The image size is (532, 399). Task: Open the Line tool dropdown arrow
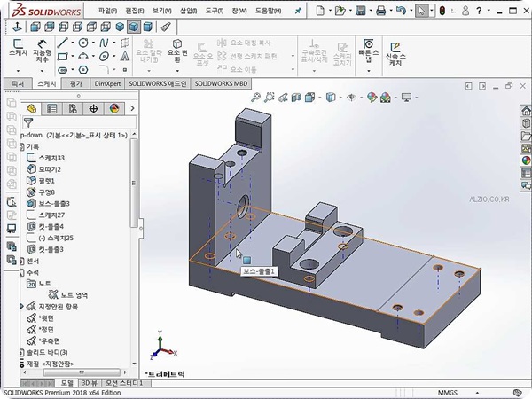click(73, 43)
